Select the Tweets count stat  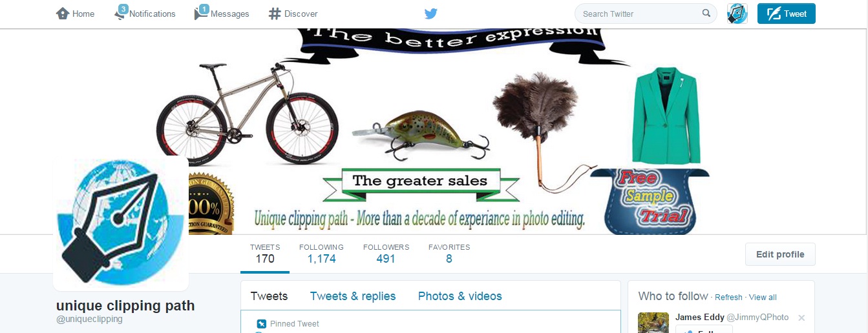[265, 254]
